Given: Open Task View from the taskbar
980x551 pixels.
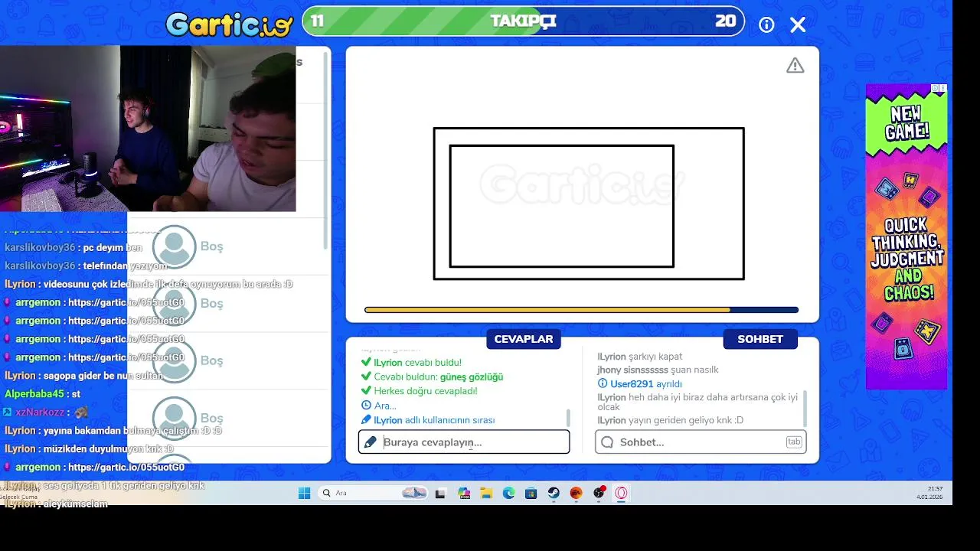Looking at the screenshot, I should click(439, 494).
